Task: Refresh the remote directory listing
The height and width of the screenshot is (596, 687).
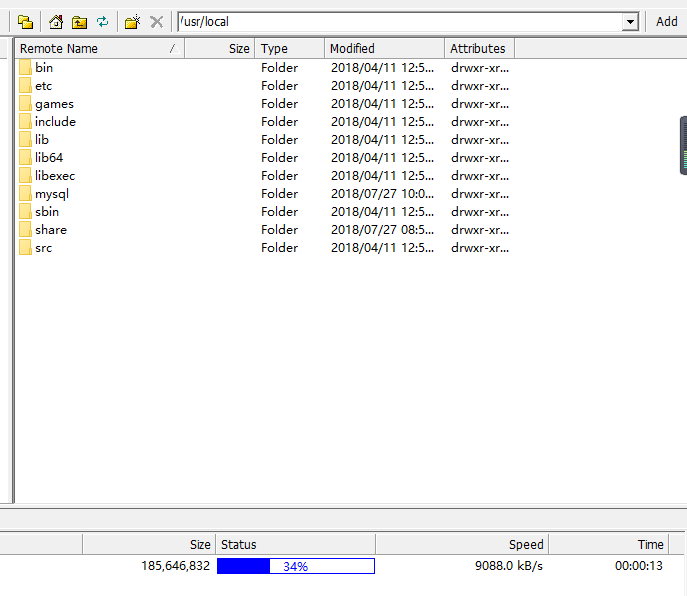Action: point(103,21)
